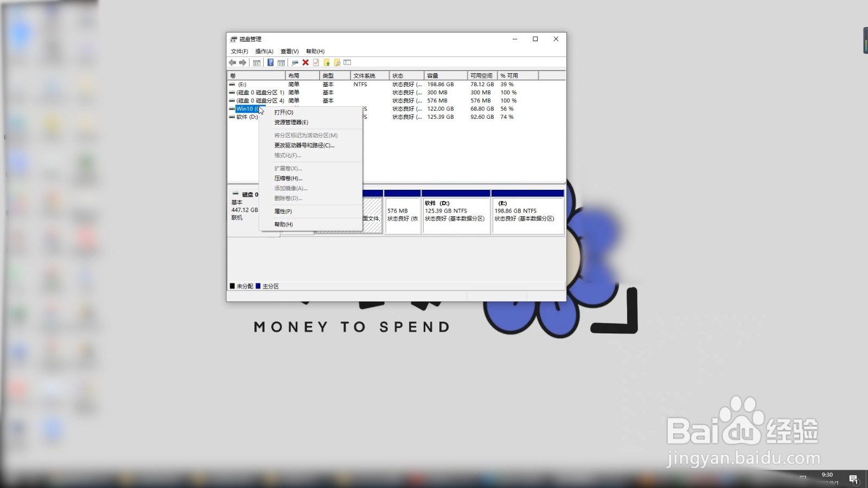Viewport: 868px width, 488px height.
Task: Click the 68.80 GB free space cell
Action: pyautogui.click(x=482, y=109)
